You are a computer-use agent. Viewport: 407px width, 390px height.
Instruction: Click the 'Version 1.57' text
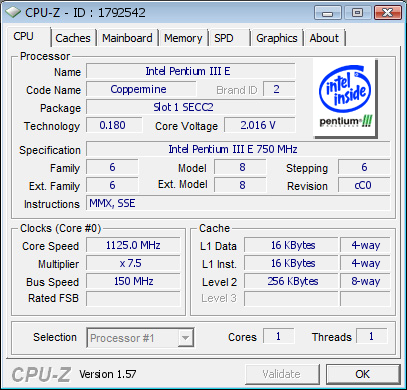tap(108, 374)
